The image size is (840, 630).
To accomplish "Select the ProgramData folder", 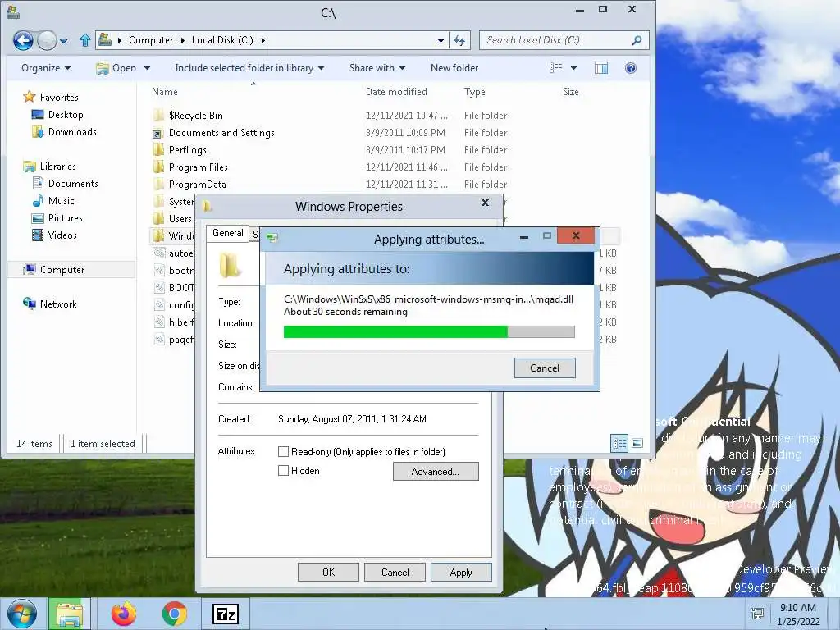I will point(189,184).
